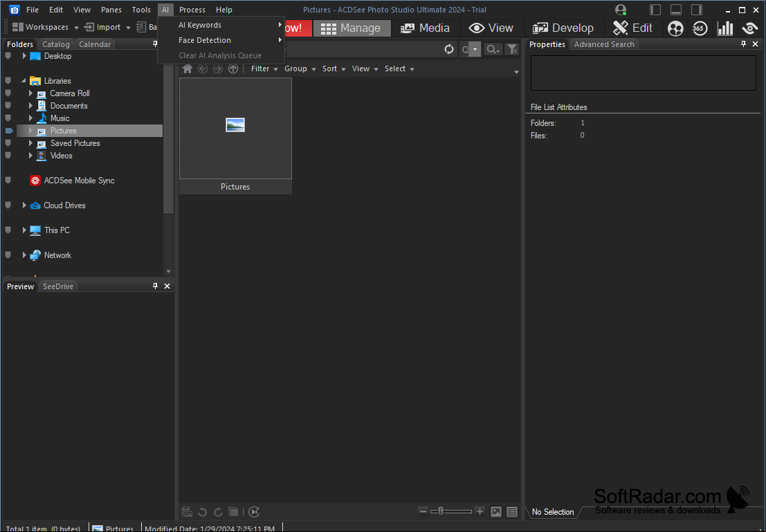Click the compare images icon

233,512
